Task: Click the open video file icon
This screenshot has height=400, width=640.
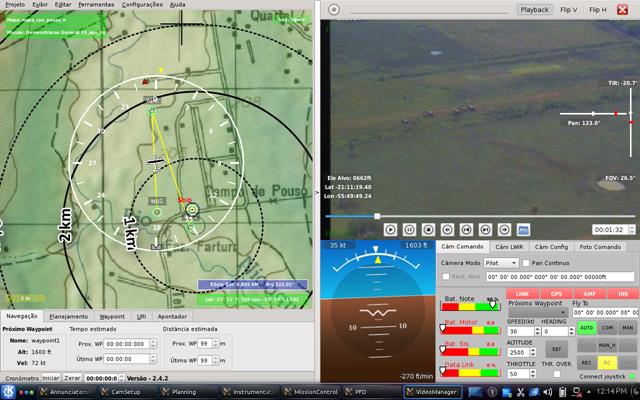Action: pos(523,229)
